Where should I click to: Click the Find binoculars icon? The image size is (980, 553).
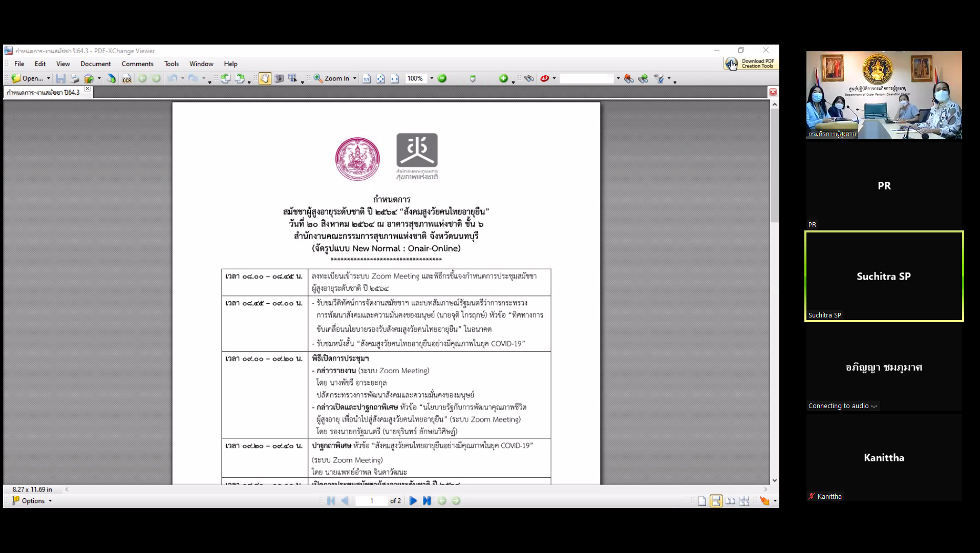pos(529,78)
